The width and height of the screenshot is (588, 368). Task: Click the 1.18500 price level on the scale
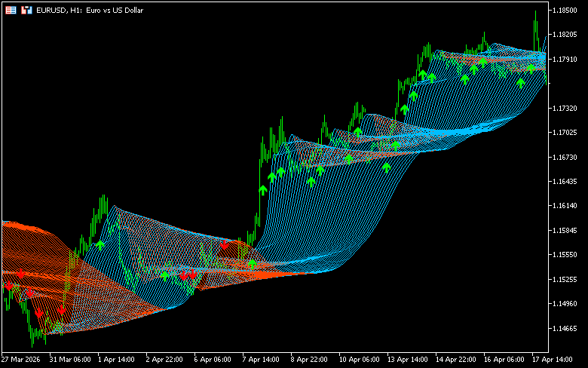click(564, 11)
